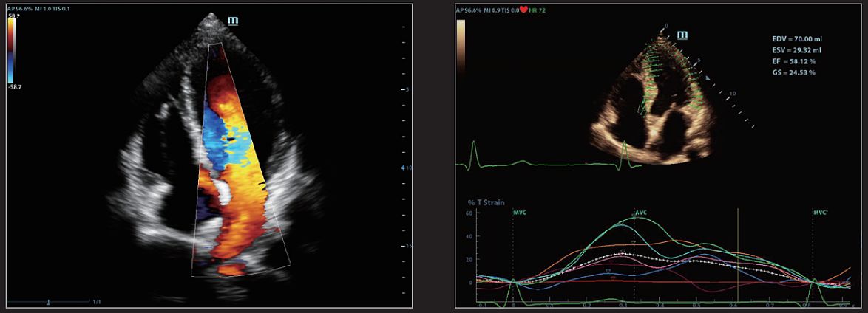Select the first MVC timing marker

click(519, 212)
